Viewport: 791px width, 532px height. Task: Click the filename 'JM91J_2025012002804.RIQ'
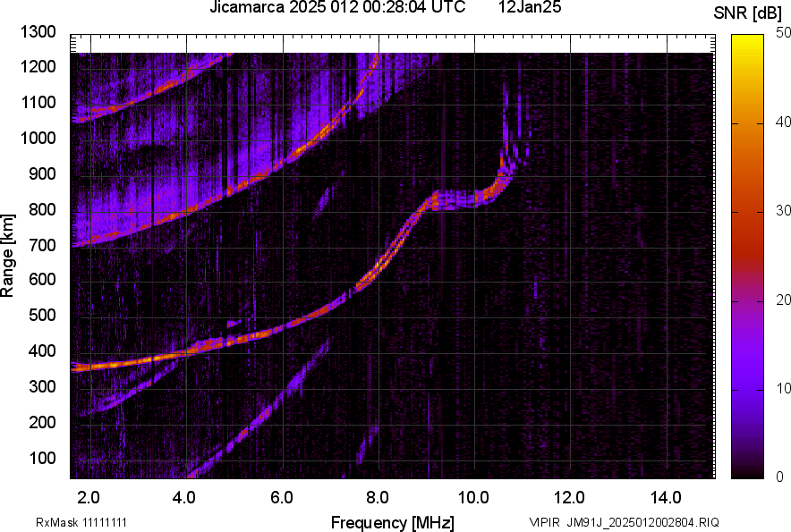tap(642, 522)
